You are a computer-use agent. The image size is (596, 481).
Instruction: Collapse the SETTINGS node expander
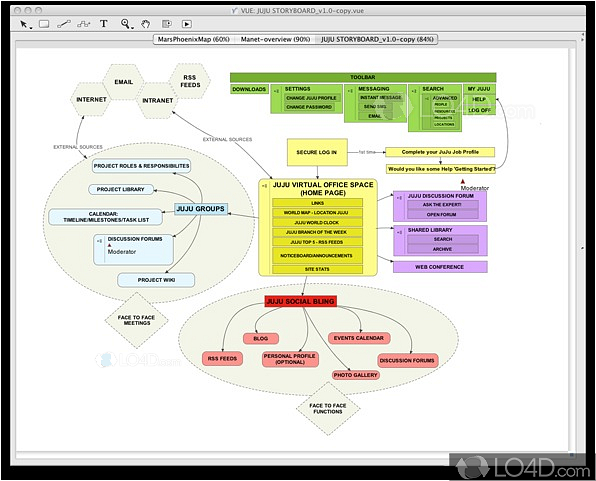pos(276,91)
